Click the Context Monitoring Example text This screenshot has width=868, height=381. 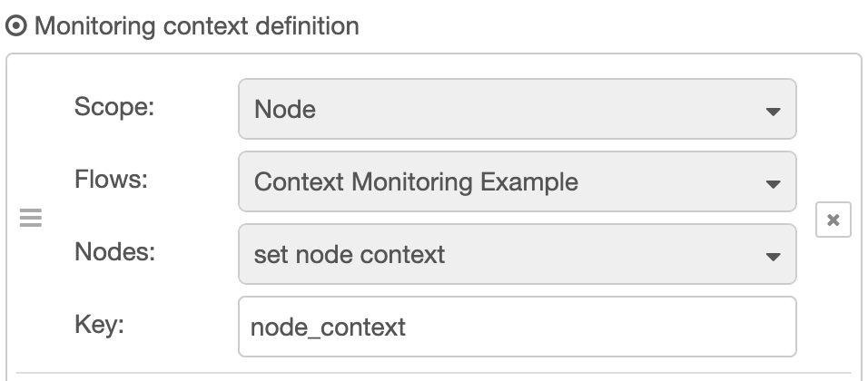point(416,182)
